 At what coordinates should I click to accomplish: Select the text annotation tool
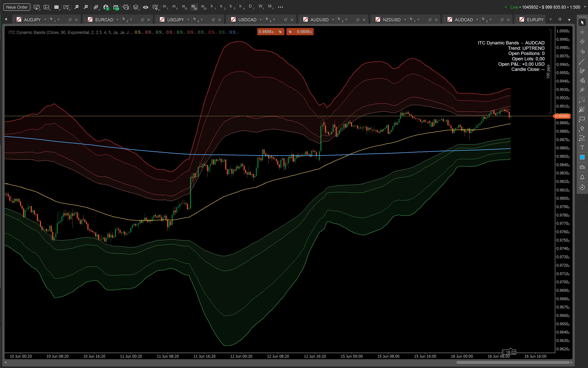tap(582, 148)
